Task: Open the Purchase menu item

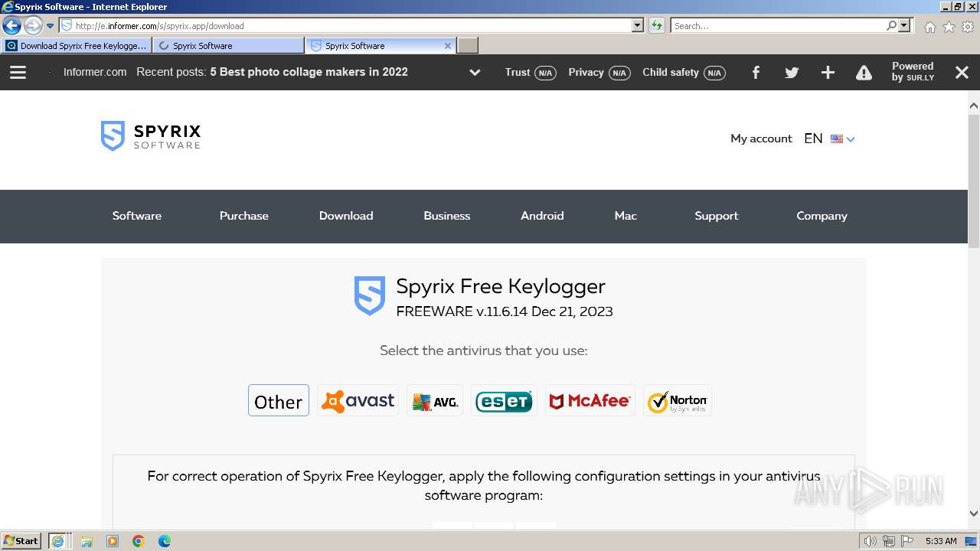Action: [x=244, y=216]
